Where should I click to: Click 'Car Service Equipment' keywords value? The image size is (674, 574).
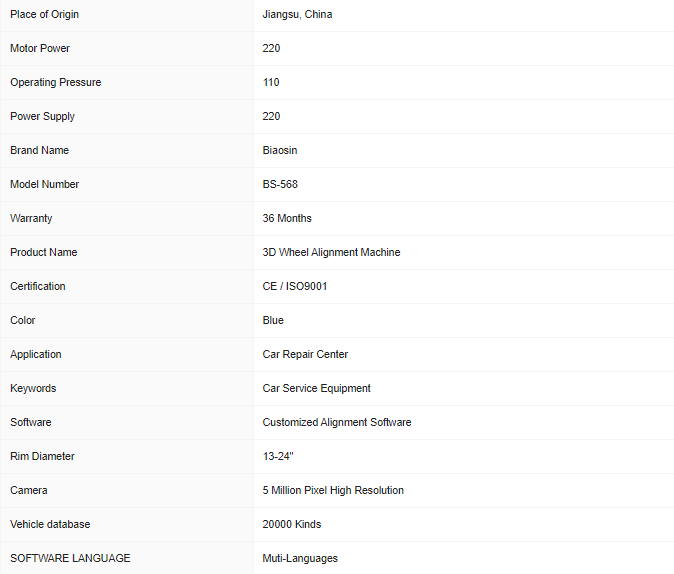pyautogui.click(x=316, y=388)
